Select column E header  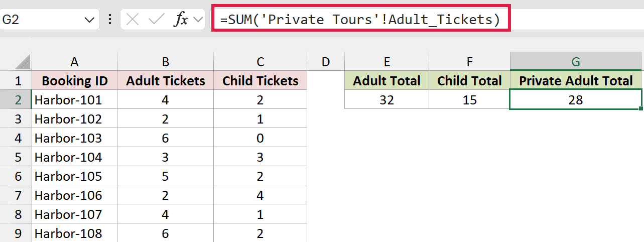pyautogui.click(x=387, y=62)
